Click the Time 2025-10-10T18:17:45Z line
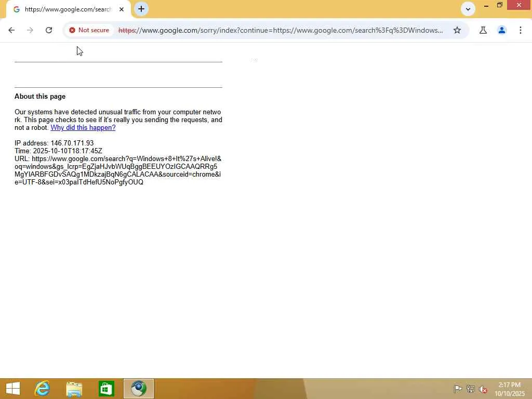 pos(58,151)
